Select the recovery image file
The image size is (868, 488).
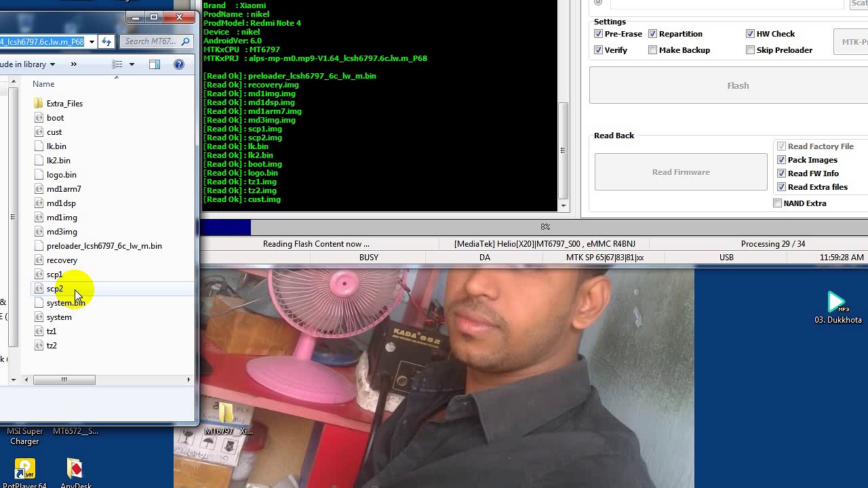62,260
